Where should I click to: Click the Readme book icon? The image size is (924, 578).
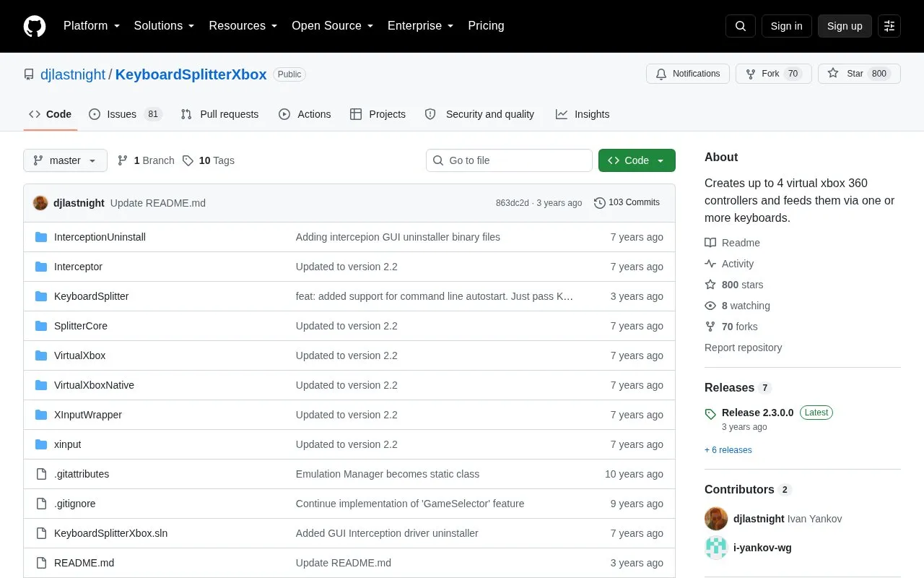pyautogui.click(x=710, y=243)
